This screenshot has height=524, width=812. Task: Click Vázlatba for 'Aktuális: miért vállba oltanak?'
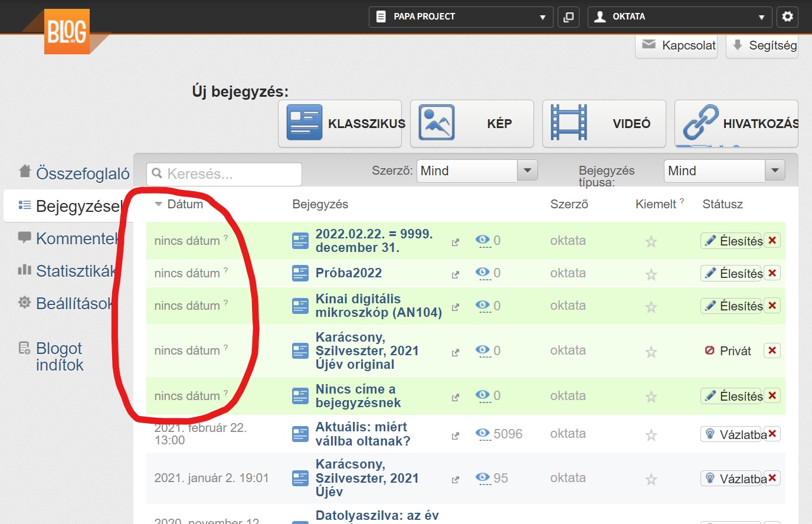(732, 434)
